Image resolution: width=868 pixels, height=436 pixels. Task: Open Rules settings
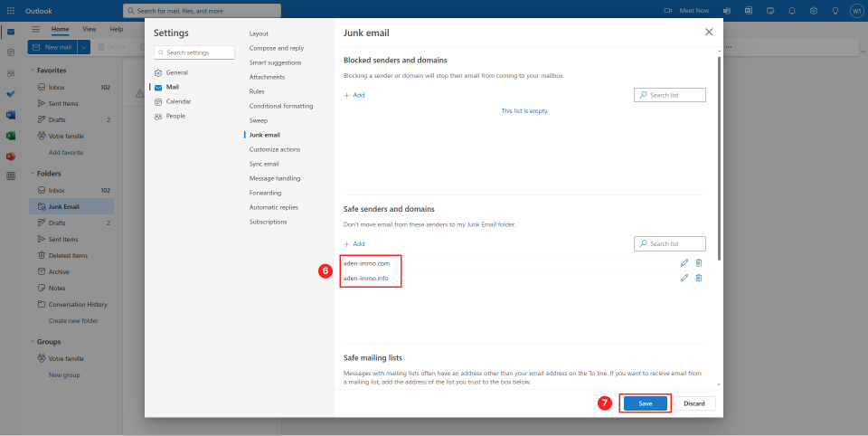click(257, 91)
